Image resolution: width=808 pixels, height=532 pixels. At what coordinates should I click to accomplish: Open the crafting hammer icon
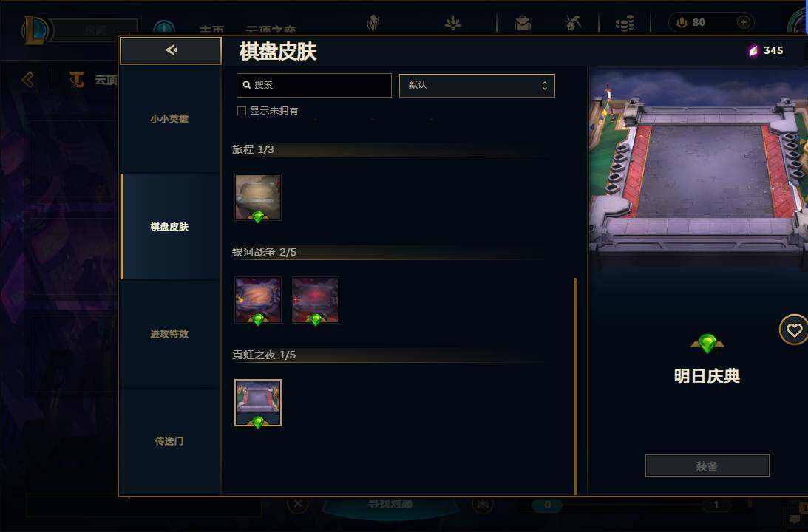(x=572, y=23)
